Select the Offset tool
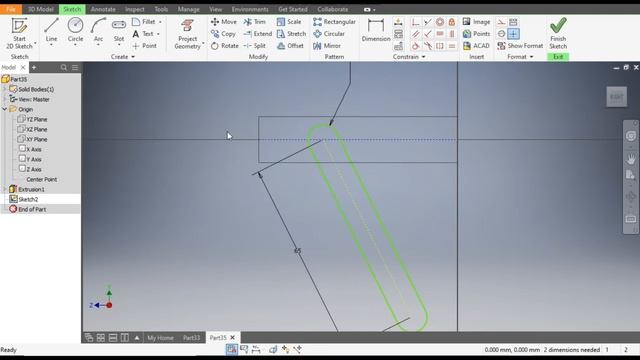640x360 pixels. pyautogui.click(x=290, y=46)
